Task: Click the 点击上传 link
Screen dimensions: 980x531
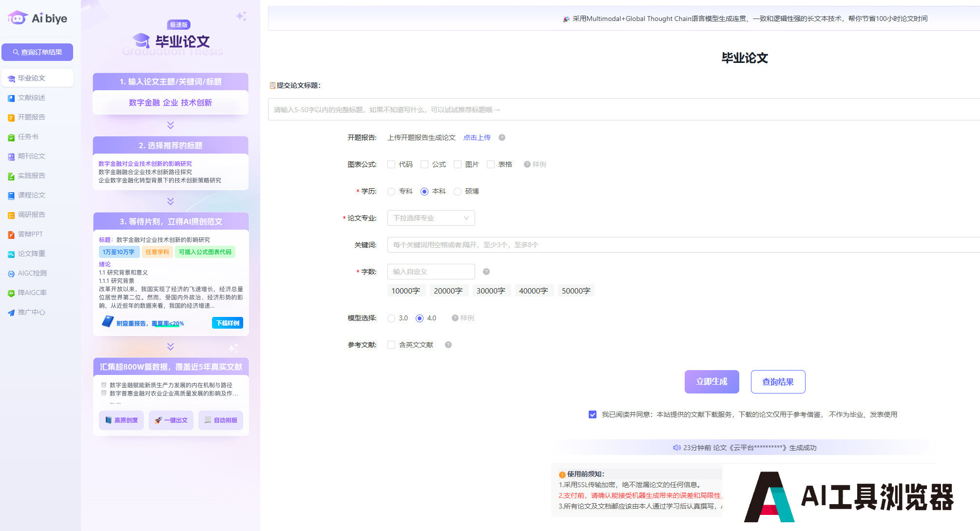Action: point(477,138)
